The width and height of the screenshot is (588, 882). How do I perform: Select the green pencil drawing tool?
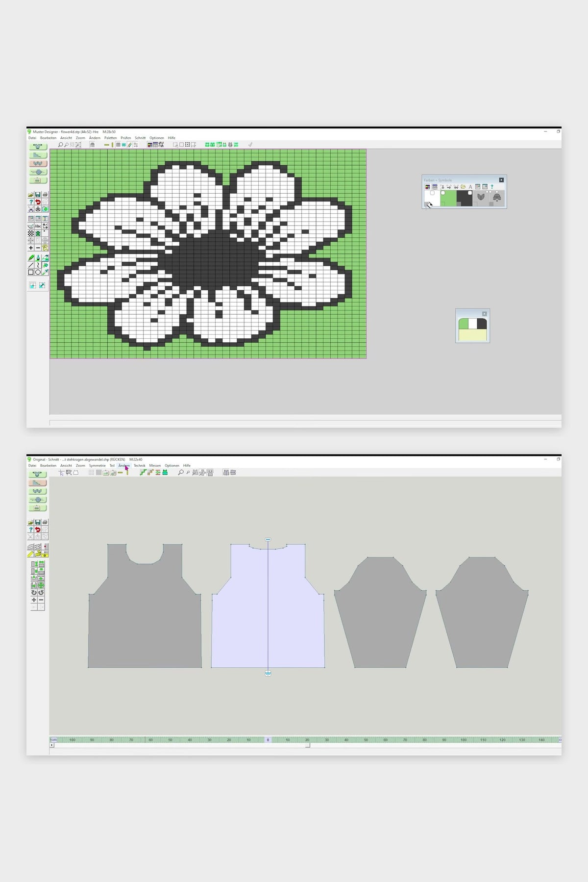[x=31, y=257]
